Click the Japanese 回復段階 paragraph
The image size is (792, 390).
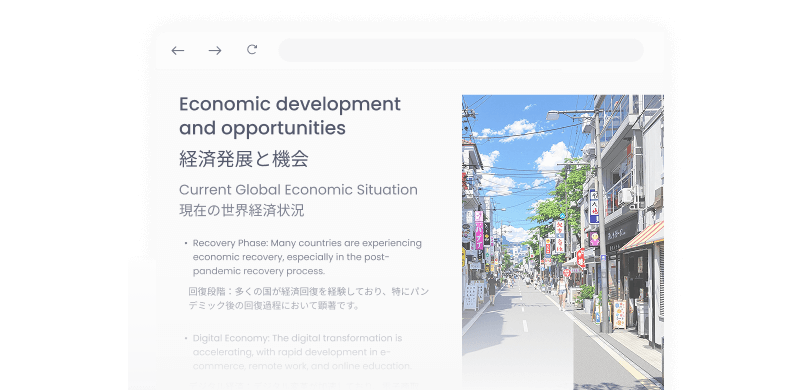309,299
